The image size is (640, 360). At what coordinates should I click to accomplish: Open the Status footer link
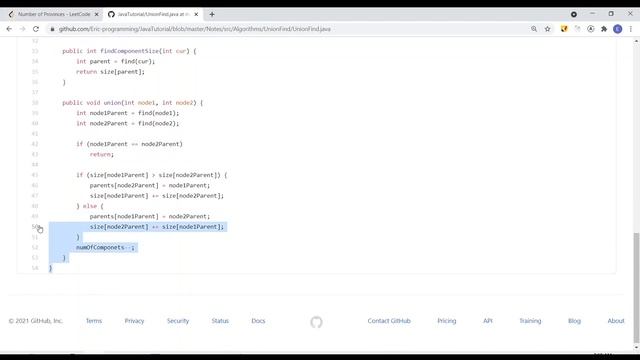(x=220, y=321)
